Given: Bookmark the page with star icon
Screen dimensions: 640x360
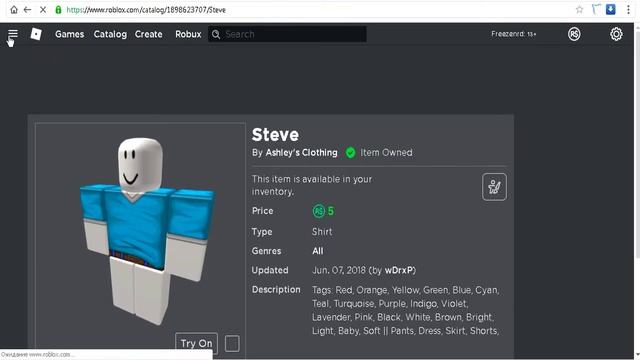Looking at the screenshot, I should (579, 10).
